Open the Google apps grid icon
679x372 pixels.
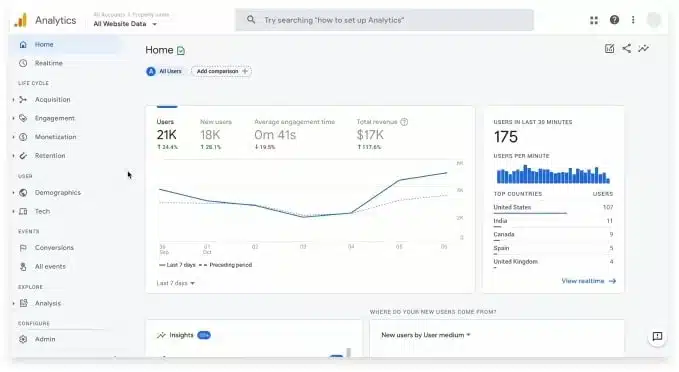pyautogui.click(x=594, y=20)
